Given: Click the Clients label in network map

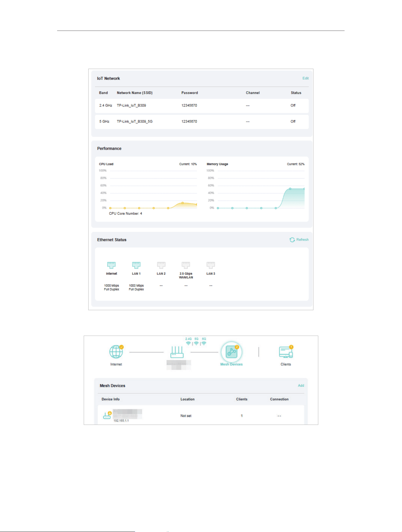Looking at the screenshot, I should click(286, 364).
